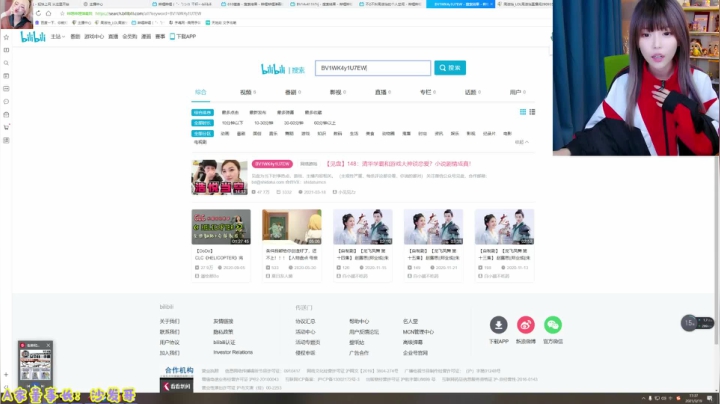The height and width of the screenshot is (404, 720).
Task: Open the 广告合作 footer link
Action: [359, 353]
